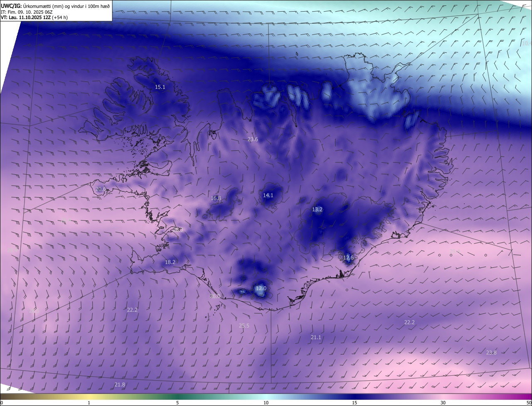Image resolution: width=532 pixels, height=406 pixels.
Task: Click the 21.1 value over the ocean
Action: 316,338
